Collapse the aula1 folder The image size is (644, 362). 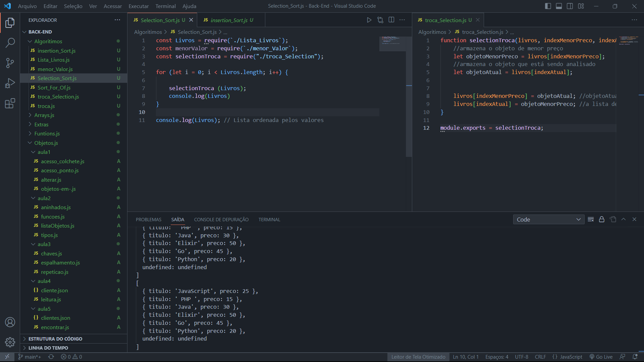[73, 152]
